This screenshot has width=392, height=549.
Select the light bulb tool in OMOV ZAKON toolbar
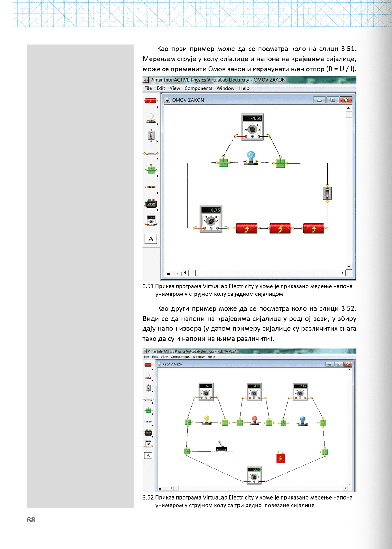tap(151, 118)
